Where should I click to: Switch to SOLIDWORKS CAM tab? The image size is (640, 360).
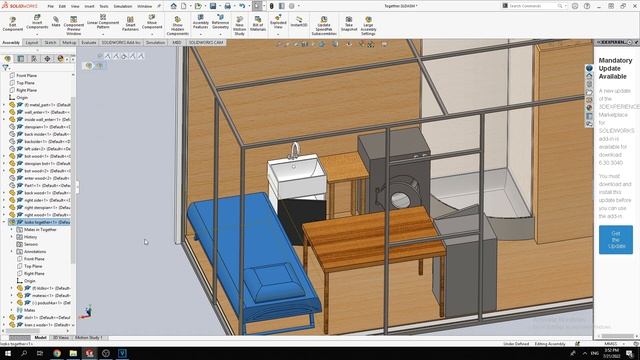206,42
